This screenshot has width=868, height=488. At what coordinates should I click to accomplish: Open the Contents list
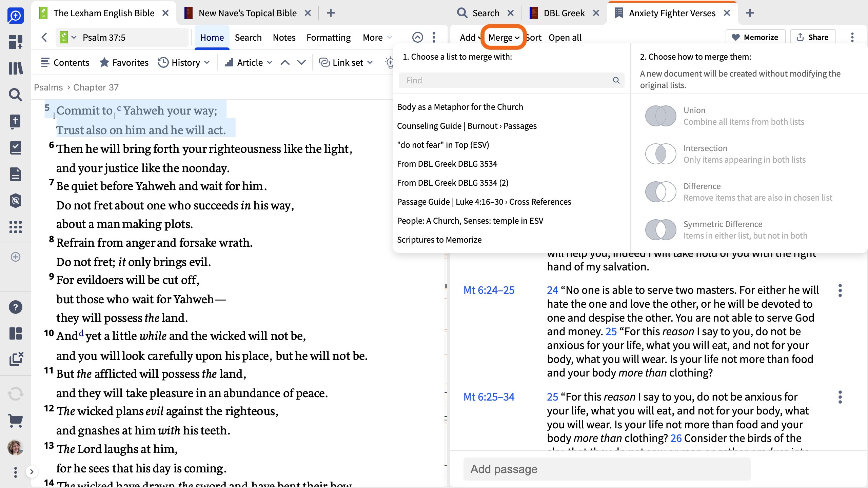(65, 63)
